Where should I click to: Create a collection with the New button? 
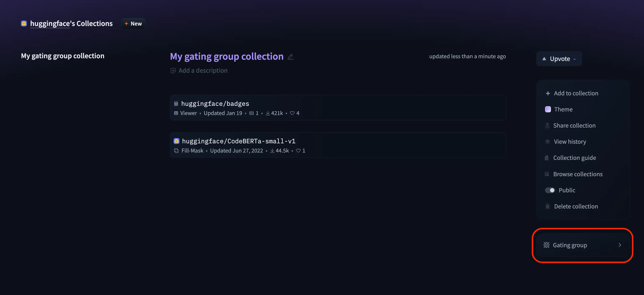tap(133, 23)
